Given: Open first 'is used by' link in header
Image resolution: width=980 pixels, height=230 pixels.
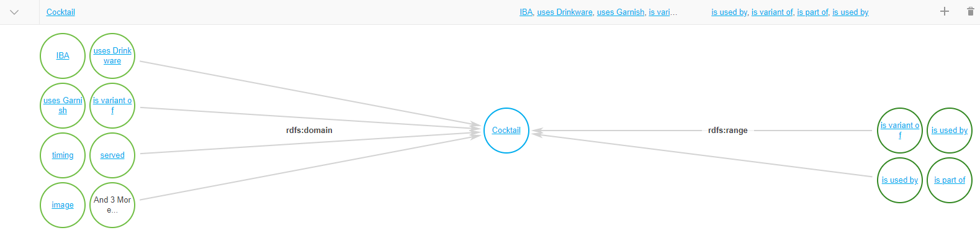Looking at the screenshot, I should [729, 12].
